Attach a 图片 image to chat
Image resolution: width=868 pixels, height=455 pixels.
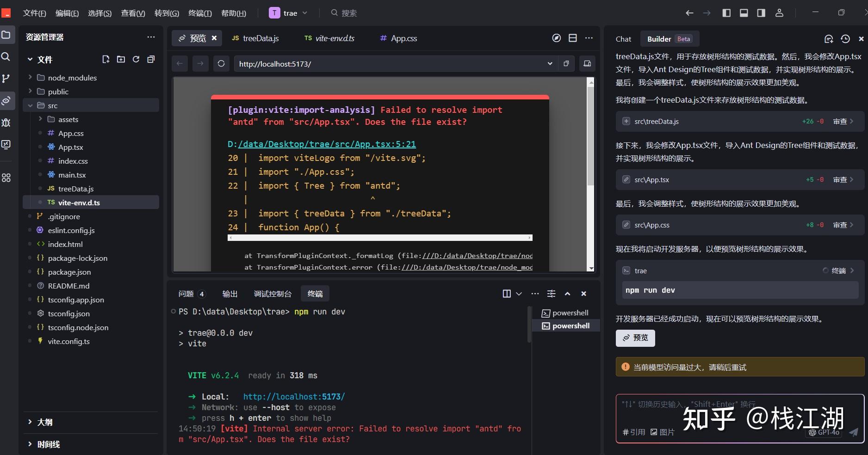click(x=663, y=432)
